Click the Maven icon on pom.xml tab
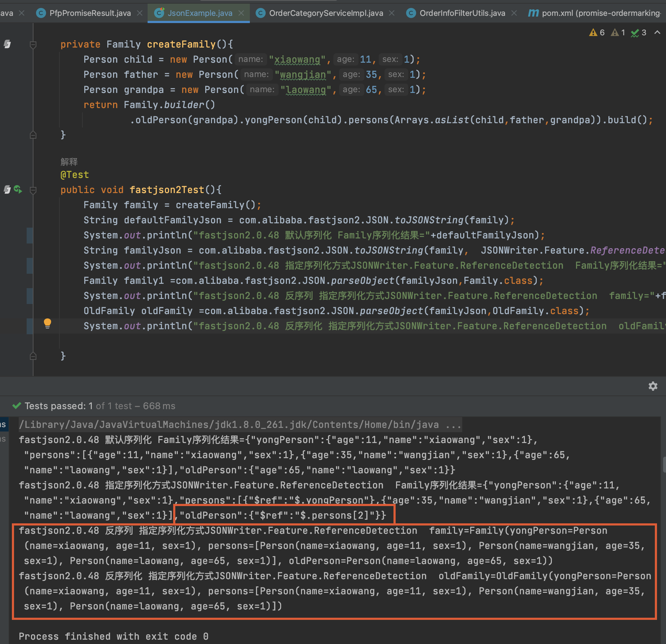This screenshot has width=666, height=644. 534,13
